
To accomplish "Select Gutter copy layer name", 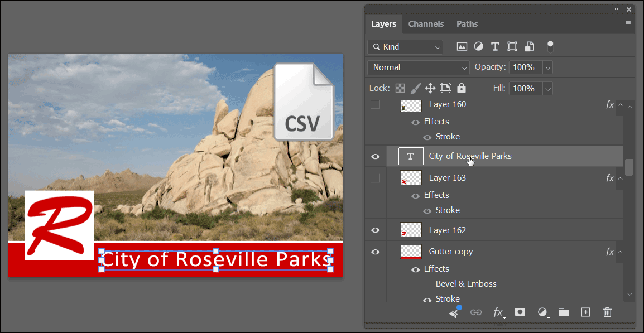I will pos(451,252).
